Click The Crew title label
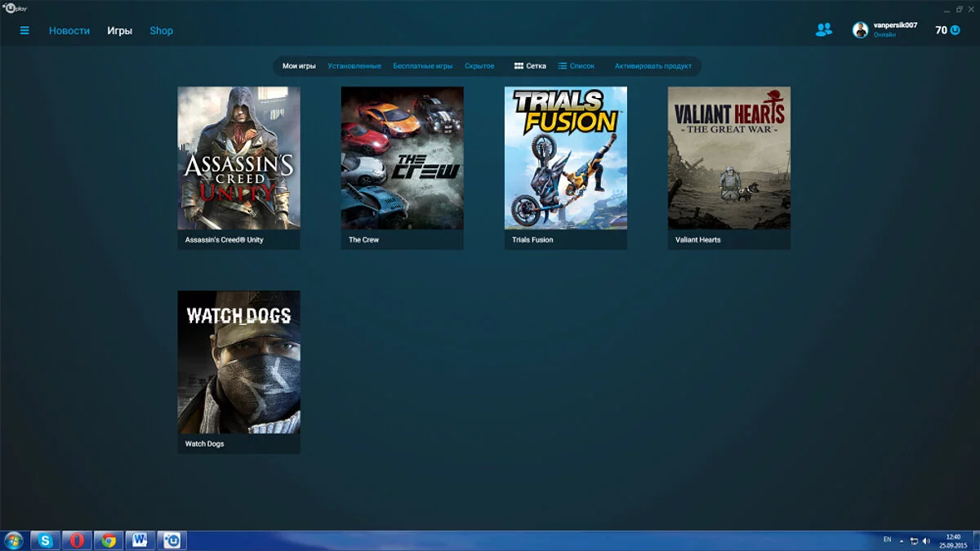The height and width of the screenshot is (551, 980). [363, 240]
